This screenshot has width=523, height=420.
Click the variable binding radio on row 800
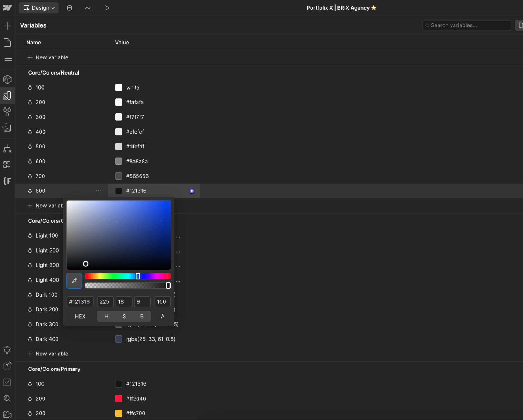tap(192, 191)
